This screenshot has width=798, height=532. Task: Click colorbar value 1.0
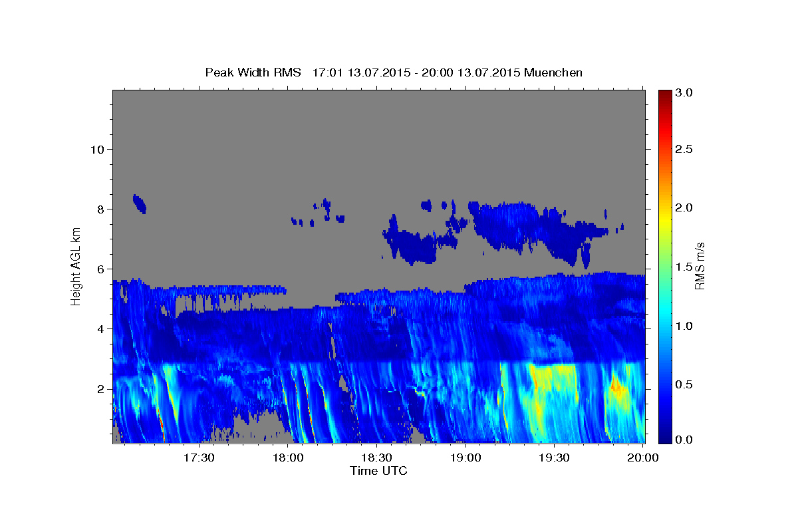[685, 326]
